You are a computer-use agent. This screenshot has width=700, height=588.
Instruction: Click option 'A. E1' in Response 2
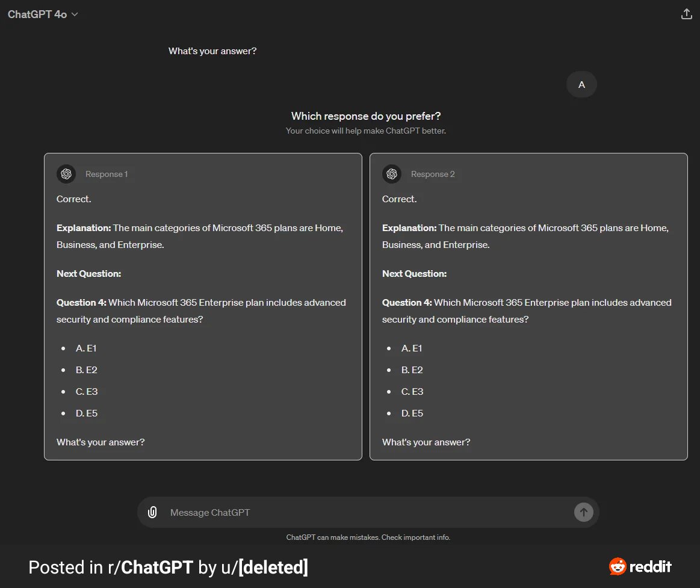click(x=412, y=348)
